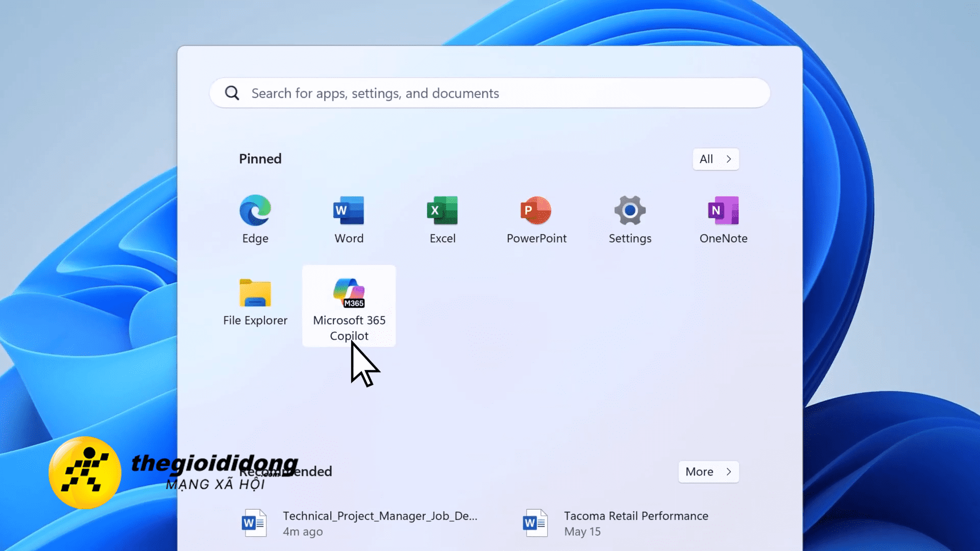
Task: Click the Word file icon for Tacoma Retail
Action: 535,523
